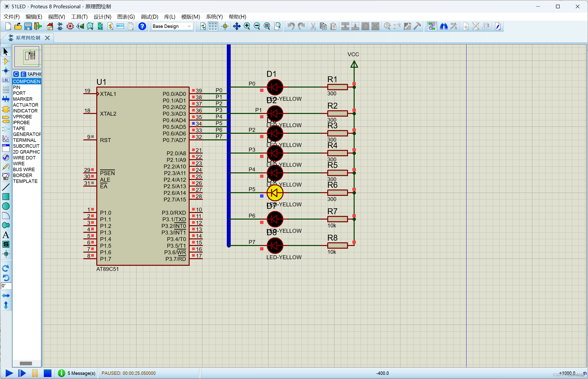Click resistor R8 labeled 10k
Image resolution: width=588 pixels, height=379 pixels.
[x=338, y=245]
